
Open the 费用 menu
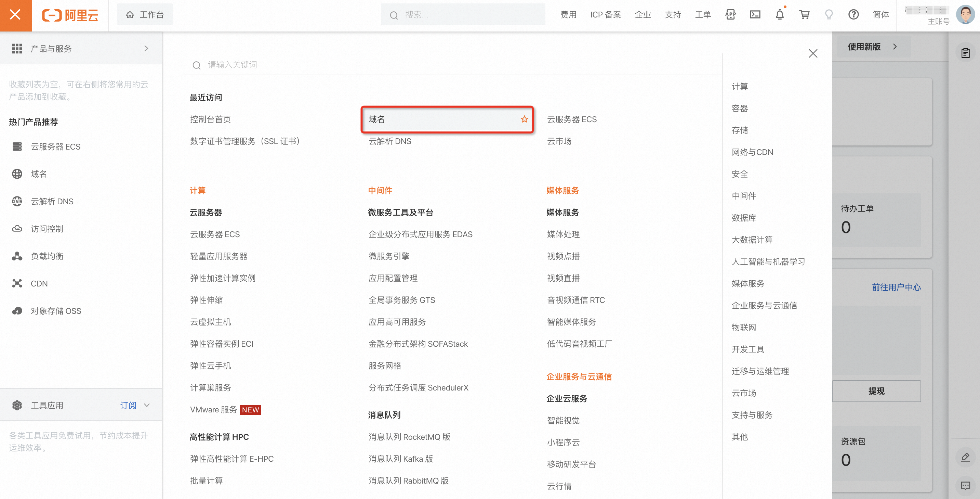click(x=568, y=15)
